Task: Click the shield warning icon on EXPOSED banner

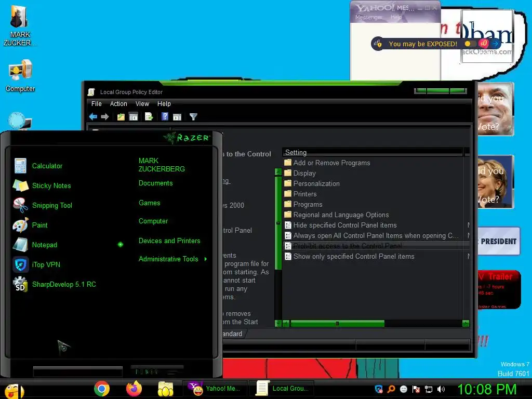Action: [377, 44]
